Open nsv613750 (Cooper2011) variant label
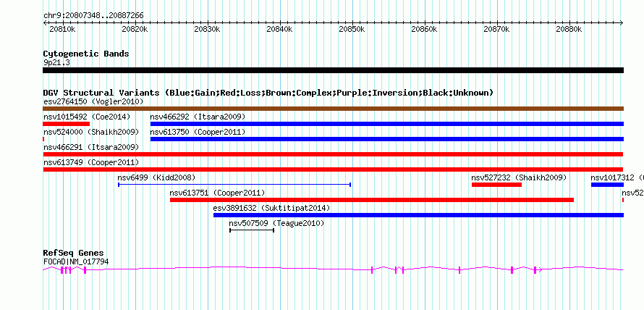This screenshot has height=310, width=644. point(198,132)
